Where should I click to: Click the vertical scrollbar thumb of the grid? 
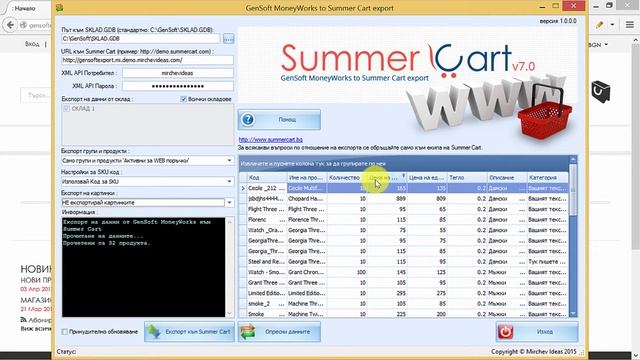pyautogui.click(x=573, y=189)
